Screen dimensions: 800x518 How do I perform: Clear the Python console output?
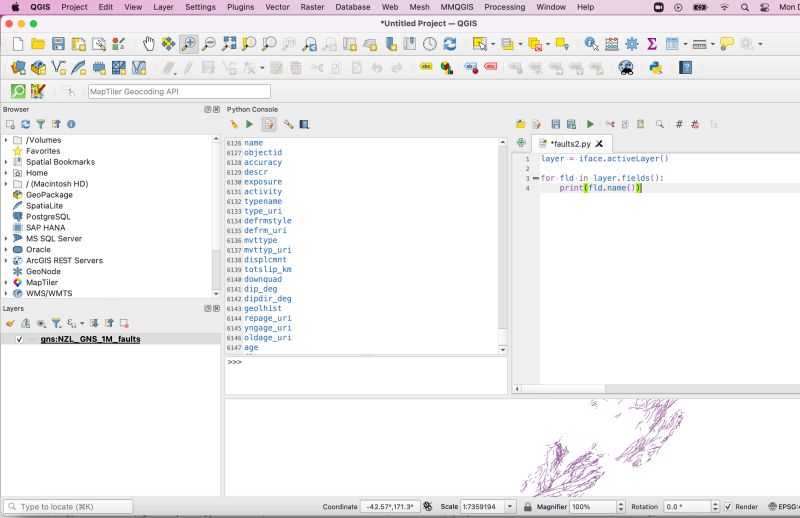234,124
